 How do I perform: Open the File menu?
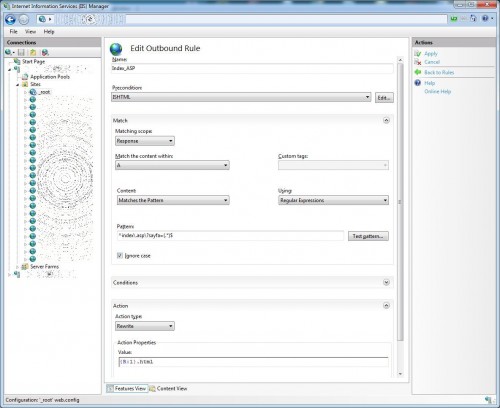(x=14, y=32)
